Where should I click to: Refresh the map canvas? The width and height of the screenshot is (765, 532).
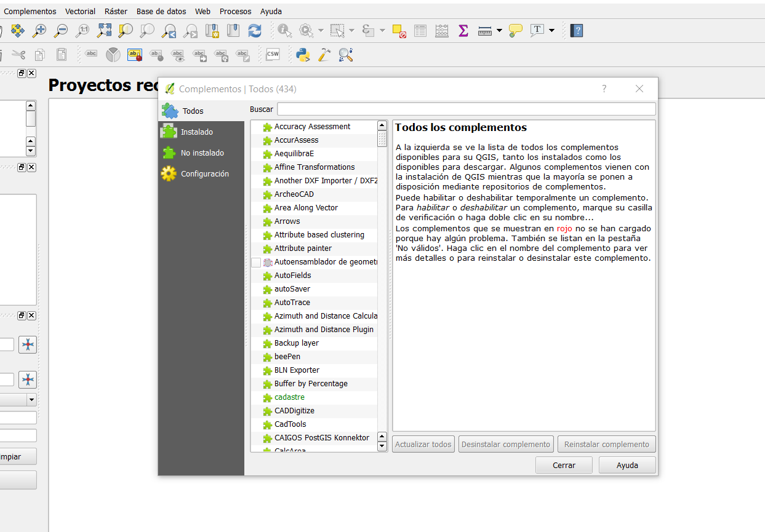[x=255, y=30]
